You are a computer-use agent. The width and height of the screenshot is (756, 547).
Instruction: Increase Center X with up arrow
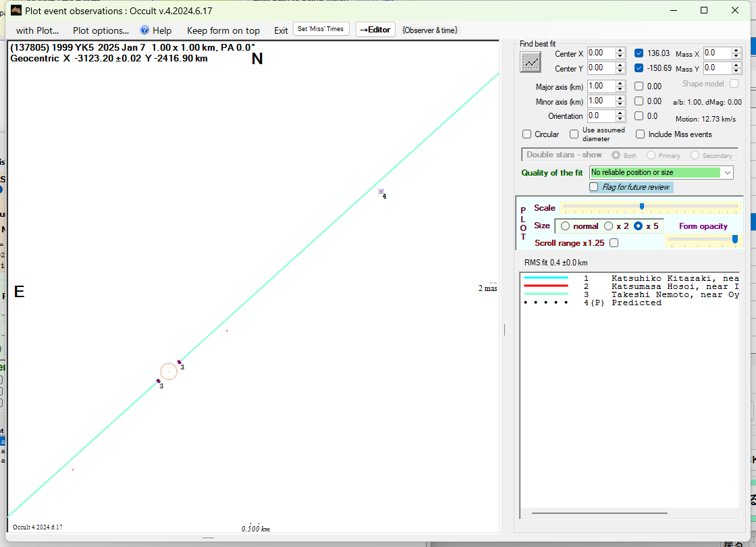click(620, 50)
